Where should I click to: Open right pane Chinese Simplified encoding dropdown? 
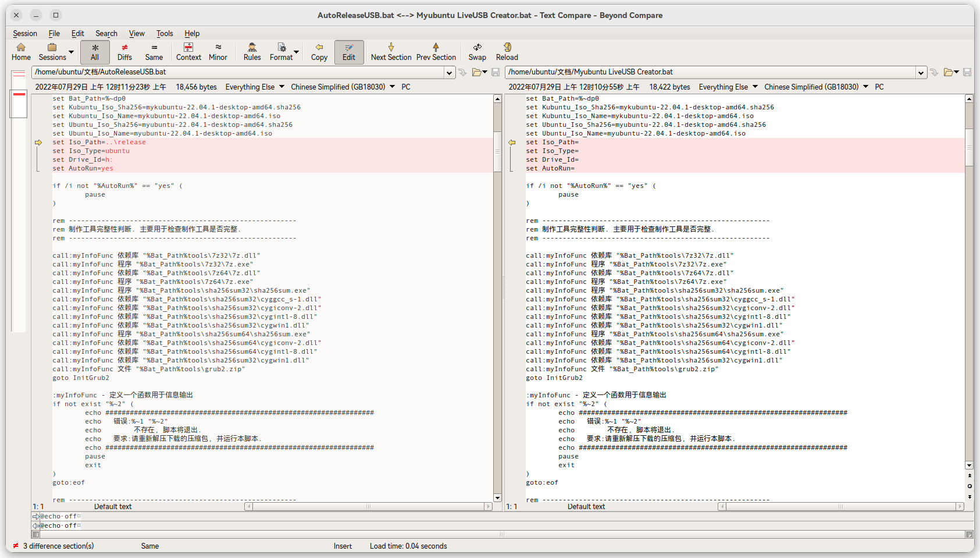click(x=816, y=87)
